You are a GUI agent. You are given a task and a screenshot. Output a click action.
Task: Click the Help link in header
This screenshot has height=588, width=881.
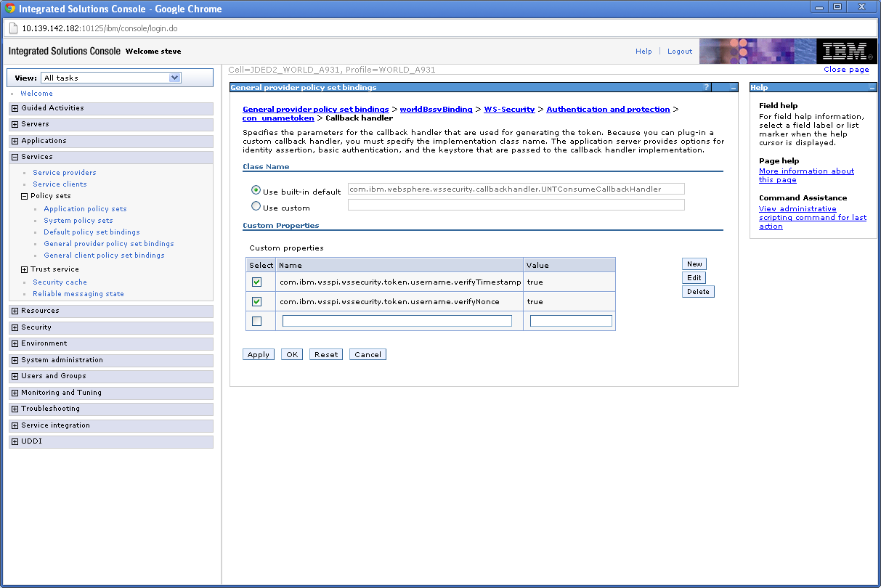644,52
